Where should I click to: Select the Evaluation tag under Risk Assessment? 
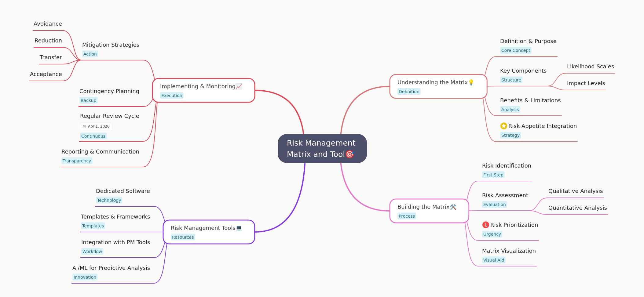point(494,204)
